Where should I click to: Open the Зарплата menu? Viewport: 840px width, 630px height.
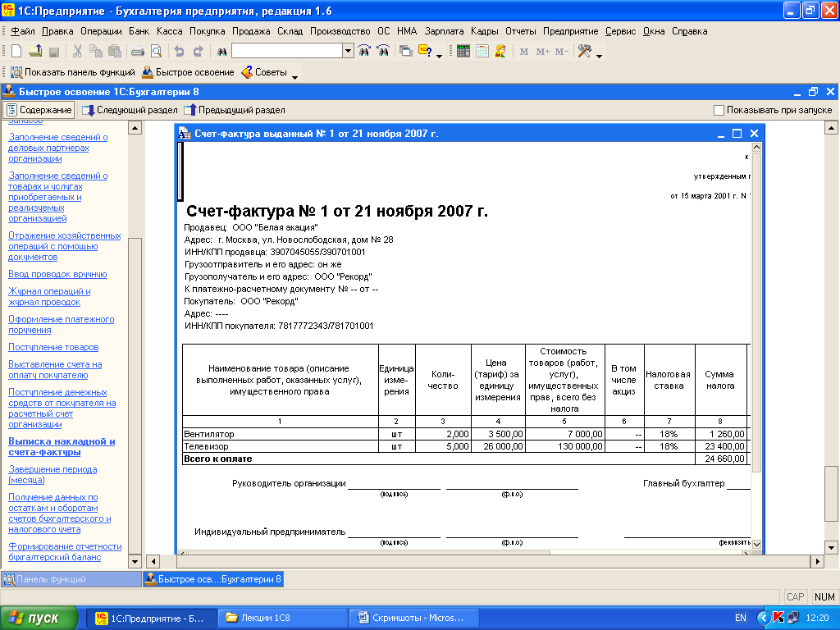444,31
